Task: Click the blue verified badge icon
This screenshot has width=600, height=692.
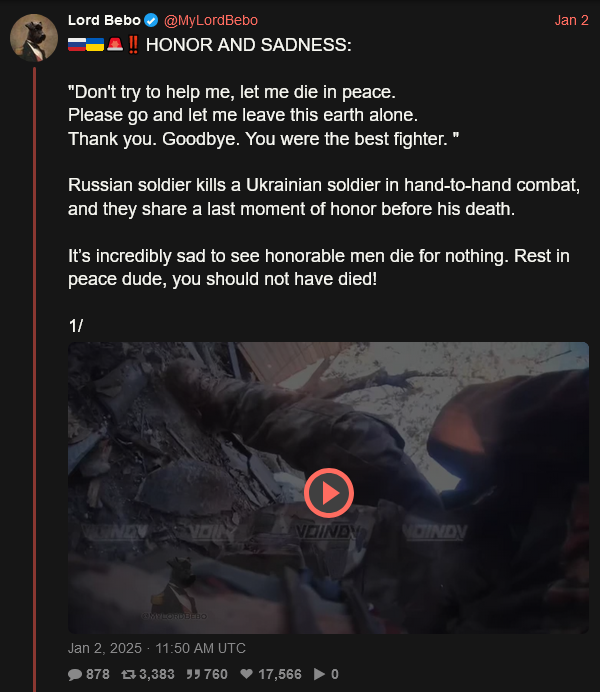Action: (151, 20)
